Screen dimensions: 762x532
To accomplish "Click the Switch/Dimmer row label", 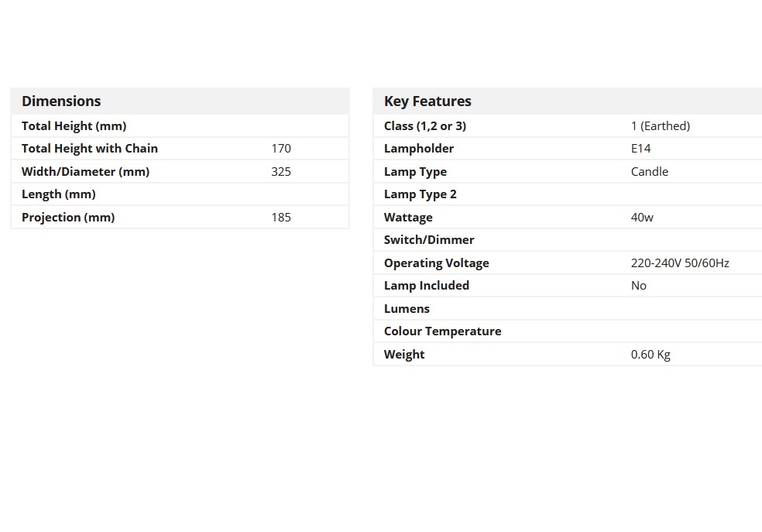I will pyautogui.click(x=429, y=239).
